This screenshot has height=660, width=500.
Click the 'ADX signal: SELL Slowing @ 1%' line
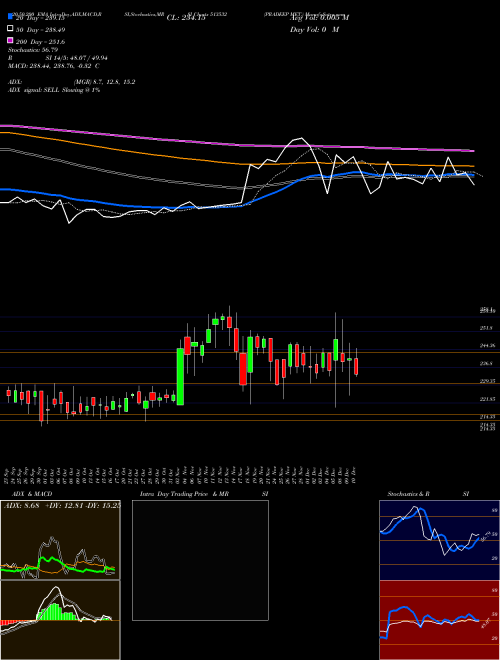point(54,90)
